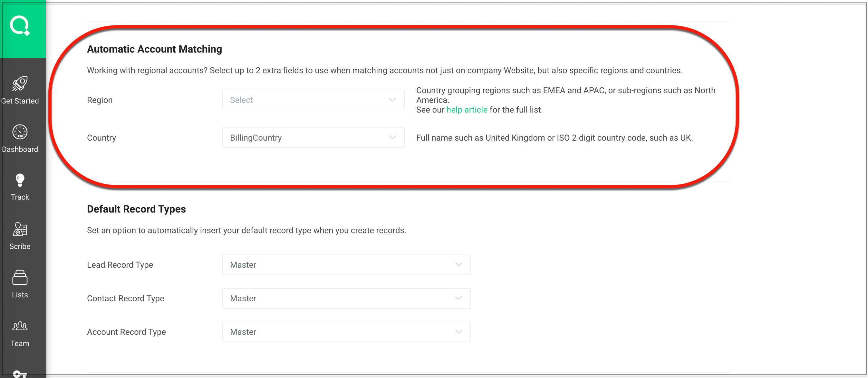Click the key icon in sidebar
The image size is (868, 378).
20,373
